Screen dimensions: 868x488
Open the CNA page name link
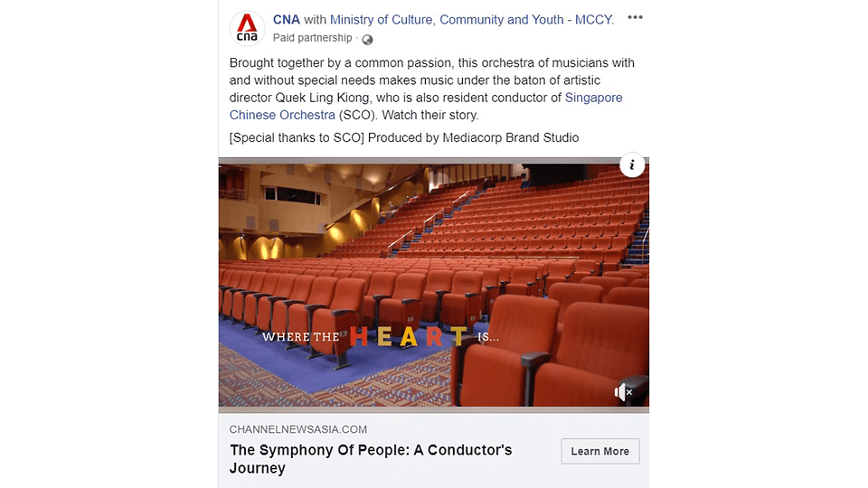point(287,19)
